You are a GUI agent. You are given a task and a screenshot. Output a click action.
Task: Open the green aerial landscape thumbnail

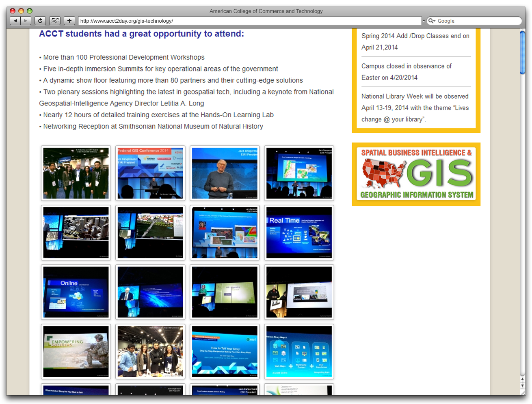(150, 232)
